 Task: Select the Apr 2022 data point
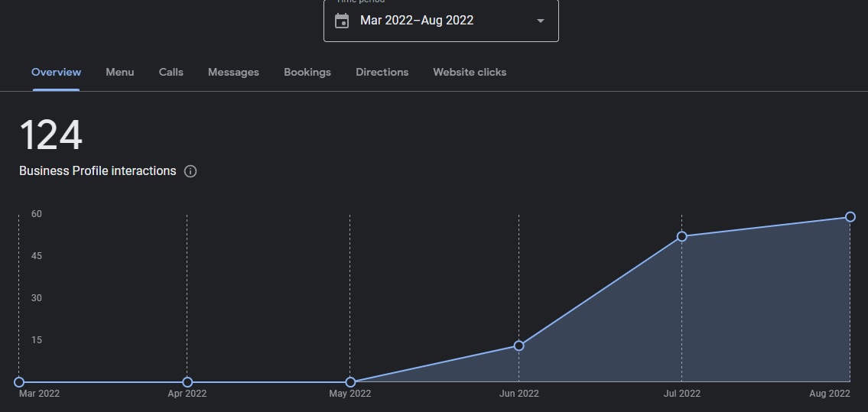(187, 382)
